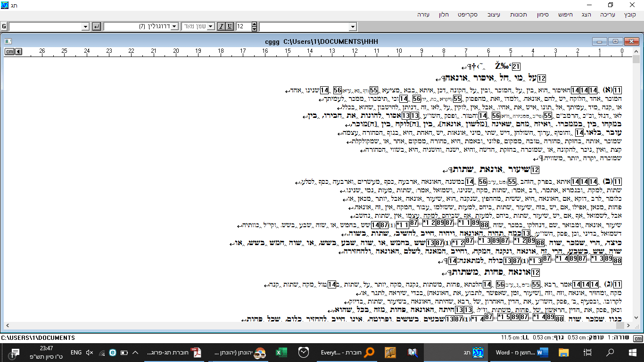Restore the cggg document window
644x362 pixels.
coord(615,41)
